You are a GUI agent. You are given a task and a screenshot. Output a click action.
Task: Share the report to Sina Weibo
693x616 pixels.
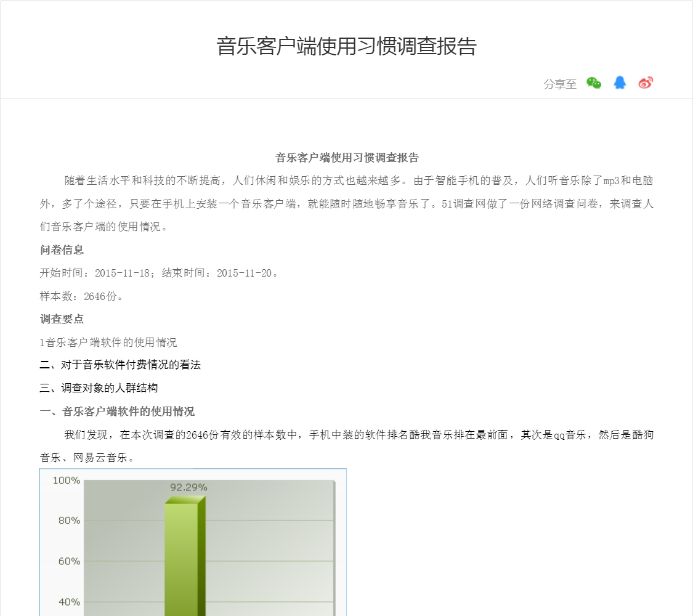[646, 83]
